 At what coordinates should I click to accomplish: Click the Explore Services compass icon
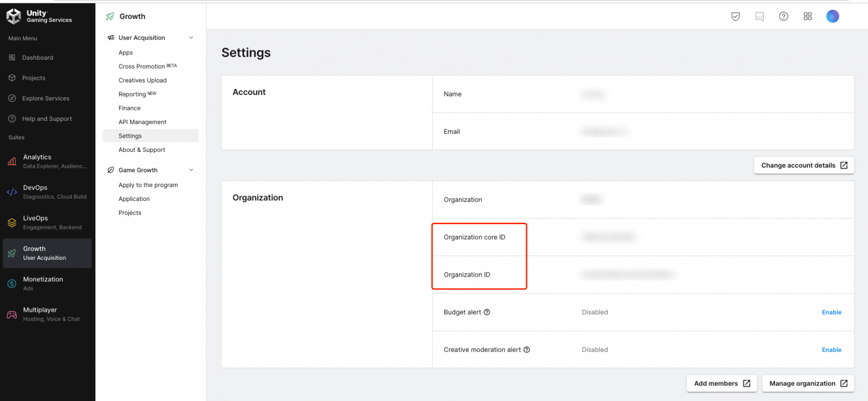(12, 98)
